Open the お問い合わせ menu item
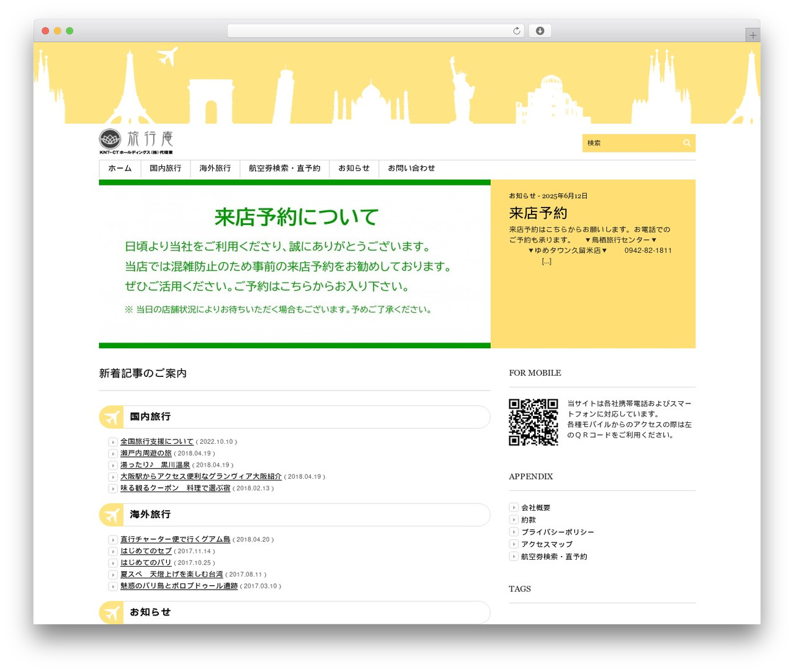Image resolution: width=794 pixels, height=672 pixels. click(x=411, y=169)
